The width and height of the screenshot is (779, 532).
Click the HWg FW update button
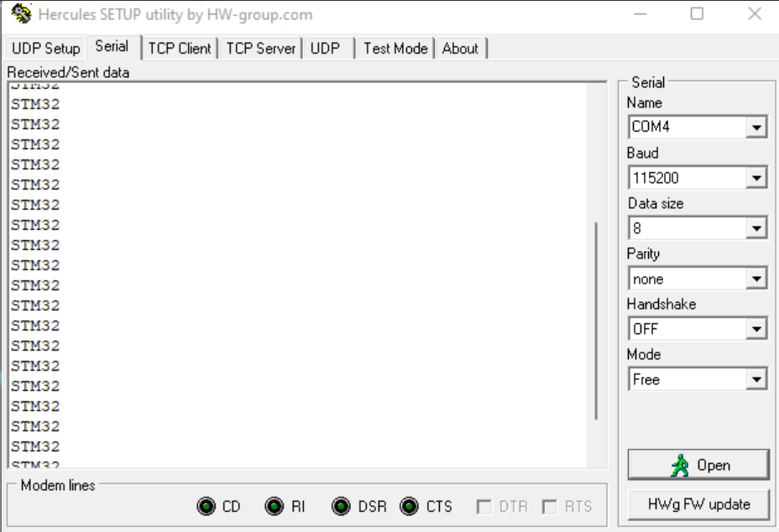(x=698, y=504)
